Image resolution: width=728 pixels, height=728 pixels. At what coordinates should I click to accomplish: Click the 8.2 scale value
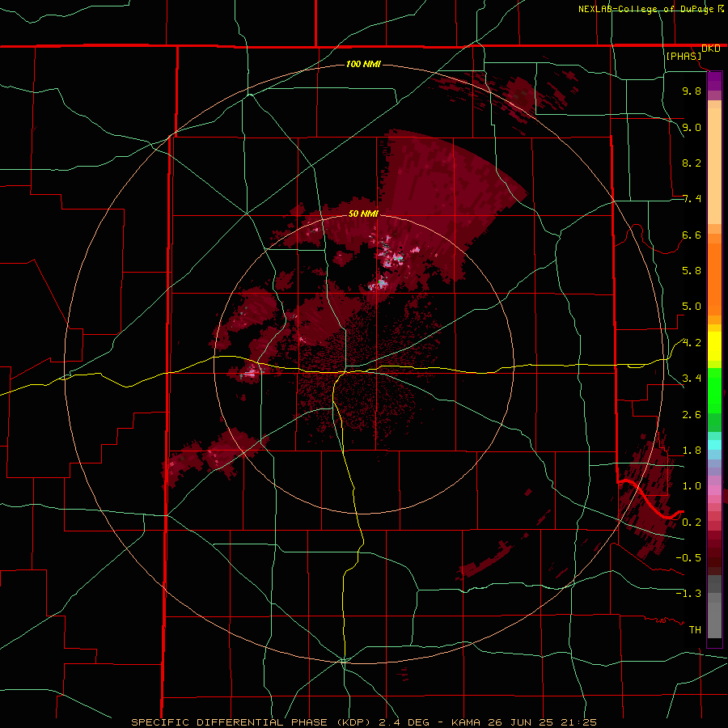(x=692, y=163)
